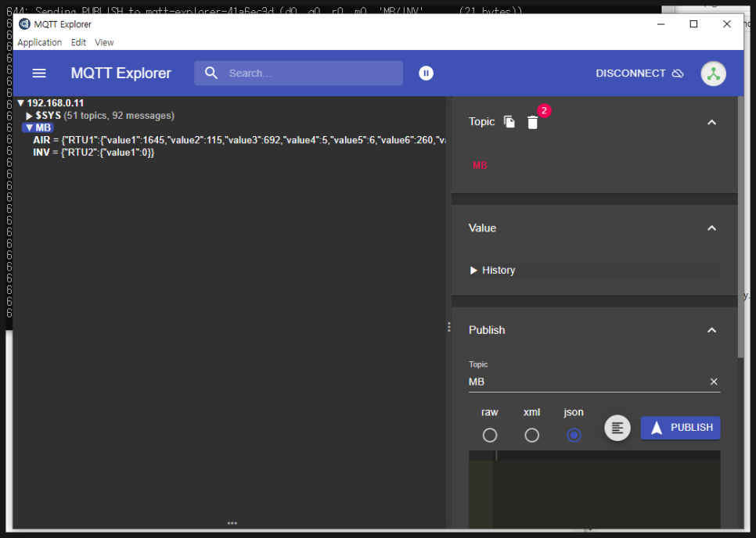756x538 pixels.
Task: Open the hamburger navigation menu
Action: (39, 74)
